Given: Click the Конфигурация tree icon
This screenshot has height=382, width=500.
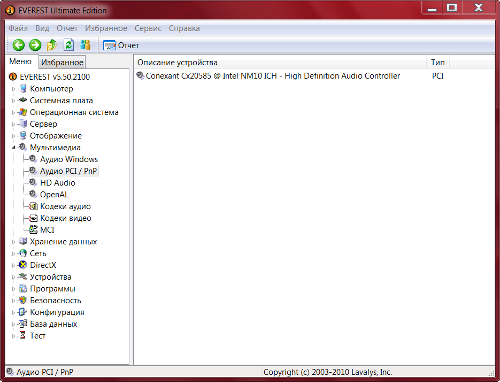Looking at the screenshot, I should tap(23, 312).
